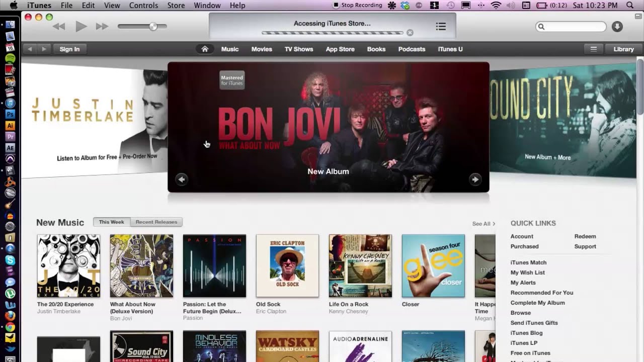Click the fast-forward next track button
The image size is (644, 362).
click(x=102, y=27)
